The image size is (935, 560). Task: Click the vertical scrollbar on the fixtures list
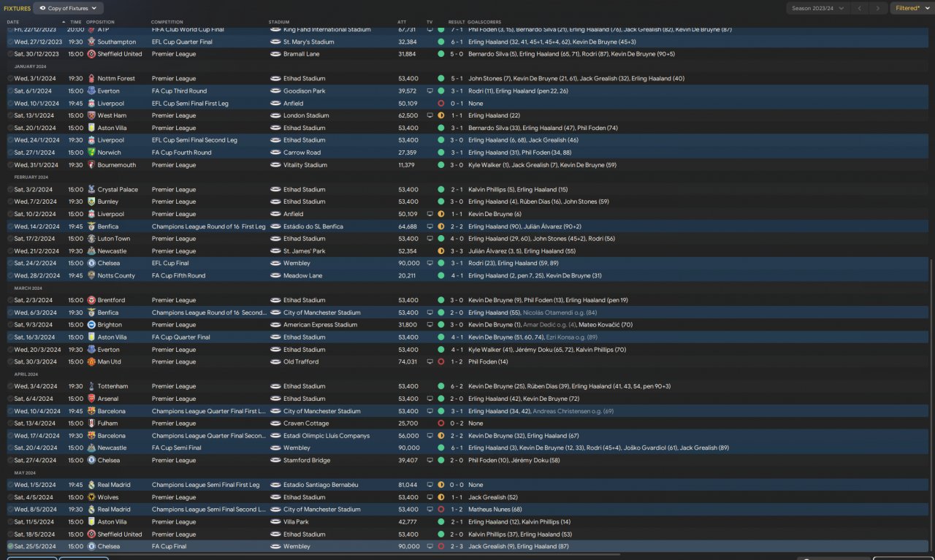[932, 407]
